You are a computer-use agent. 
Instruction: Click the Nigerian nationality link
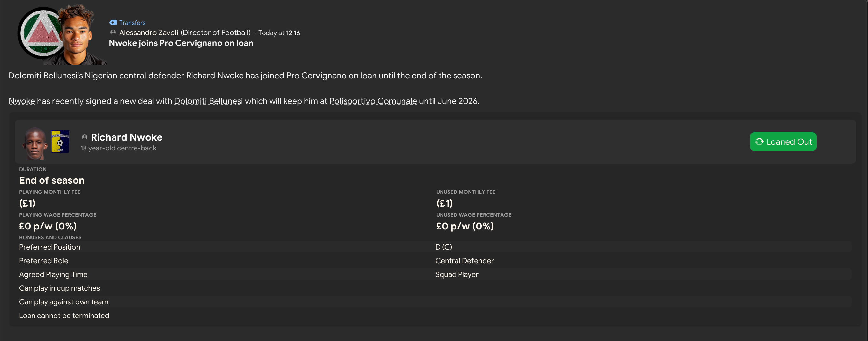tap(101, 76)
